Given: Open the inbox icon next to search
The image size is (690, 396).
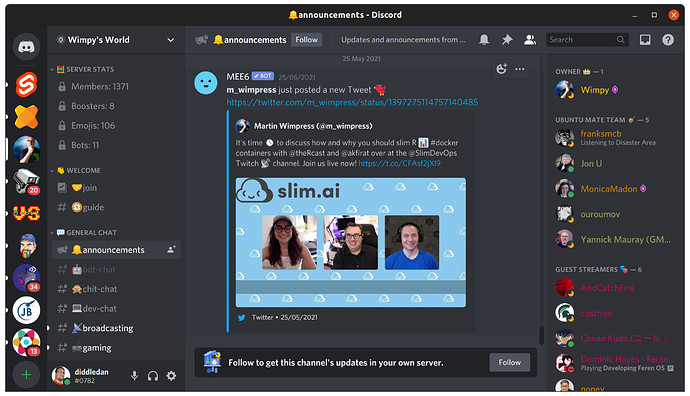Looking at the screenshot, I should coord(645,40).
